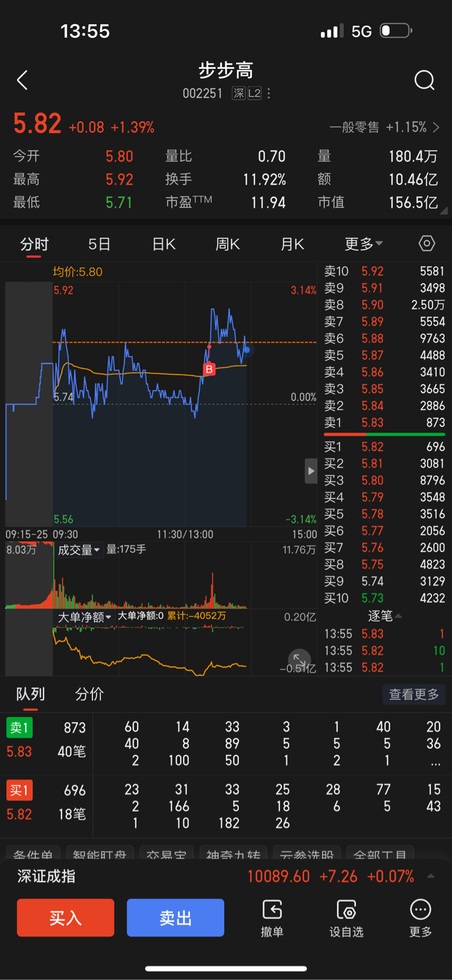Select 卖10 row at 5.92

tap(384, 271)
